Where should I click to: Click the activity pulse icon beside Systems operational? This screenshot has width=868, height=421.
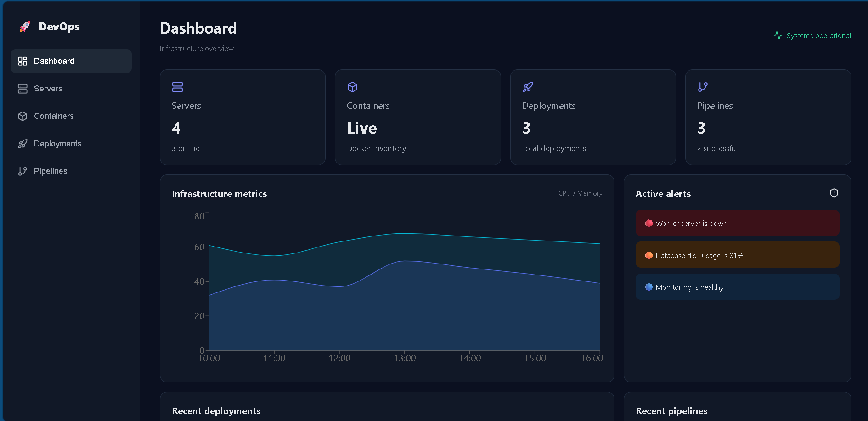pos(778,35)
